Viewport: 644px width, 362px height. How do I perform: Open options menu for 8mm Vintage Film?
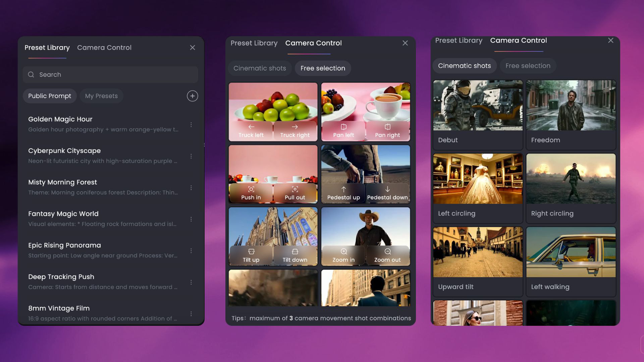click(191, 314)
